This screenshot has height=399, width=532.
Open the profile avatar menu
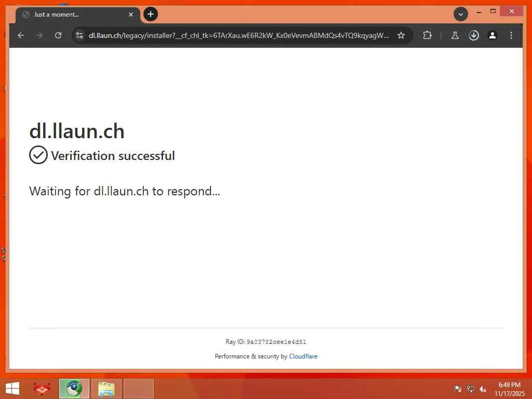493,35
